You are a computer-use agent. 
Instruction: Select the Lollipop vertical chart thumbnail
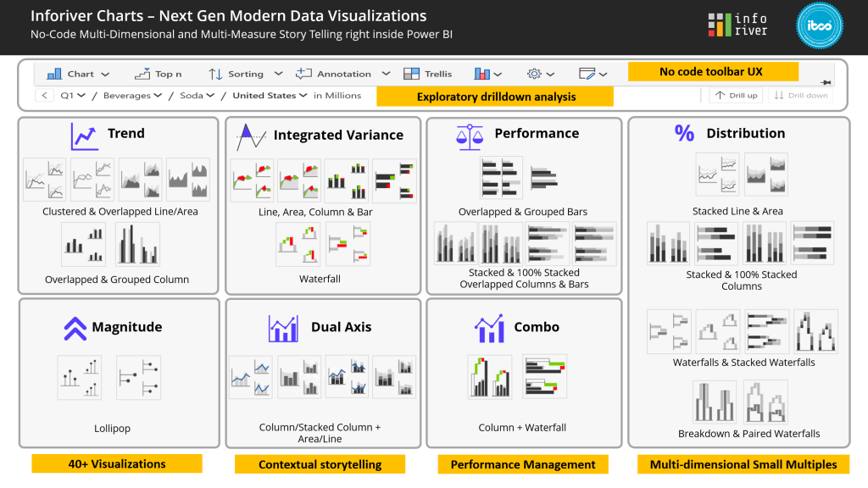(x=80, y=377)
